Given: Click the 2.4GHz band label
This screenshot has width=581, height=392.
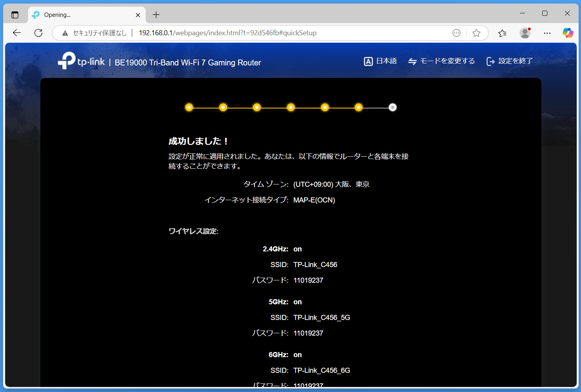Looking at the screenshot, I should (276, 249).
